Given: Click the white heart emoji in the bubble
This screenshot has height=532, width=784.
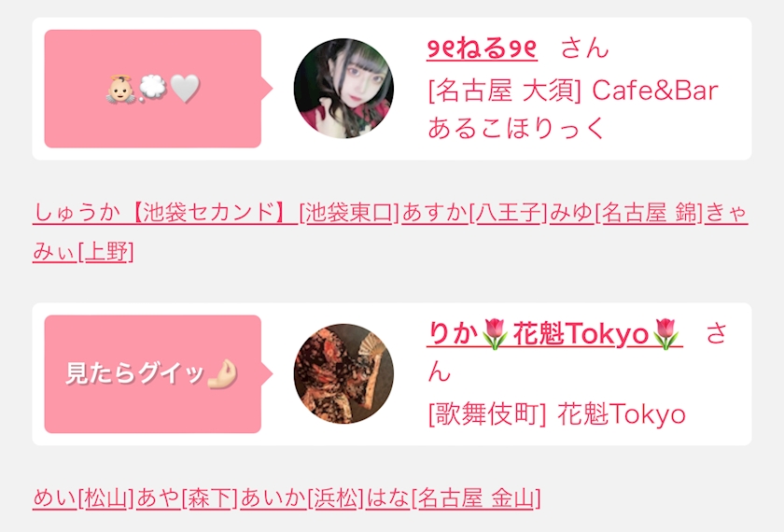Looking at the screenshot, I should [x=185, y=89].
